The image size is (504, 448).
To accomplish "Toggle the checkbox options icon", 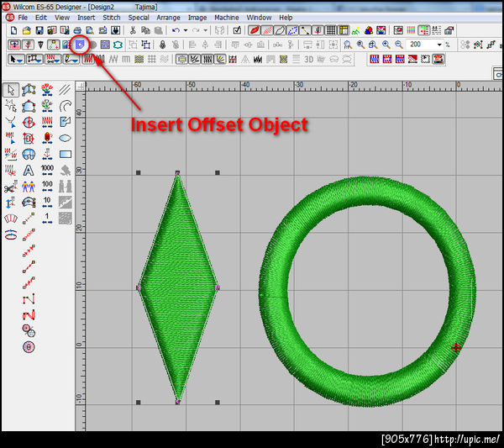I will tap(237, 30).
